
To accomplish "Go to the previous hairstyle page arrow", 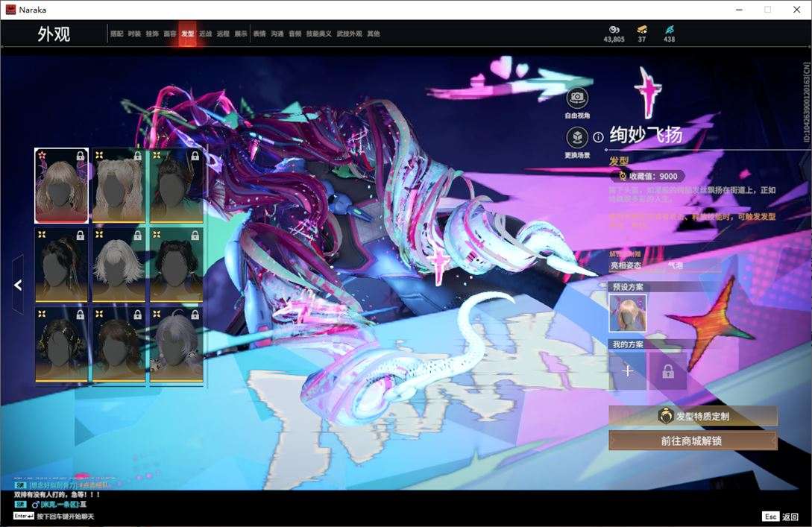I will point(18,285).
